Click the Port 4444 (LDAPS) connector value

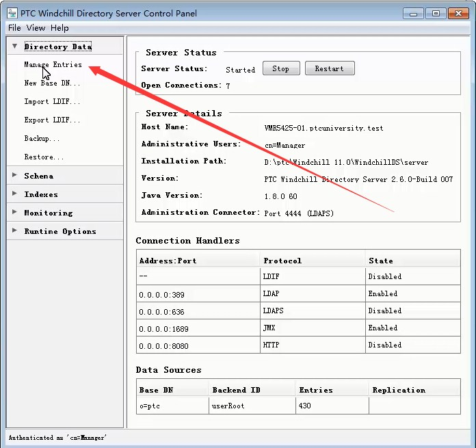pos(299,213)
